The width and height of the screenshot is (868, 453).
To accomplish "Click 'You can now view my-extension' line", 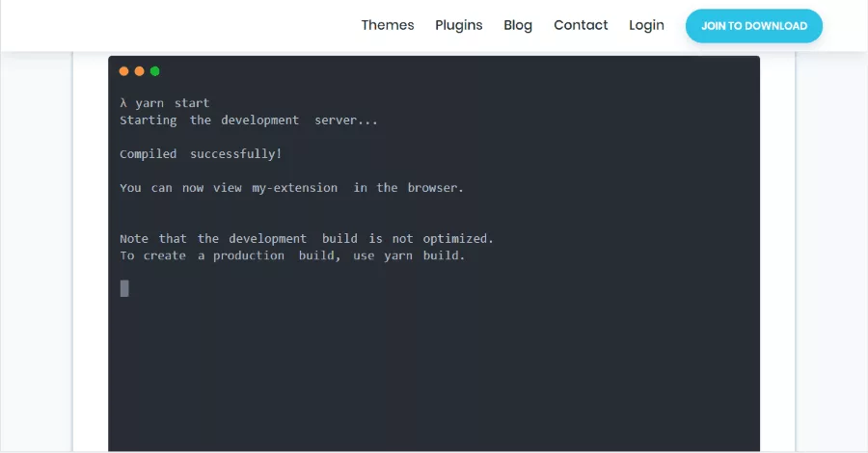I will (x=291, y=188).
